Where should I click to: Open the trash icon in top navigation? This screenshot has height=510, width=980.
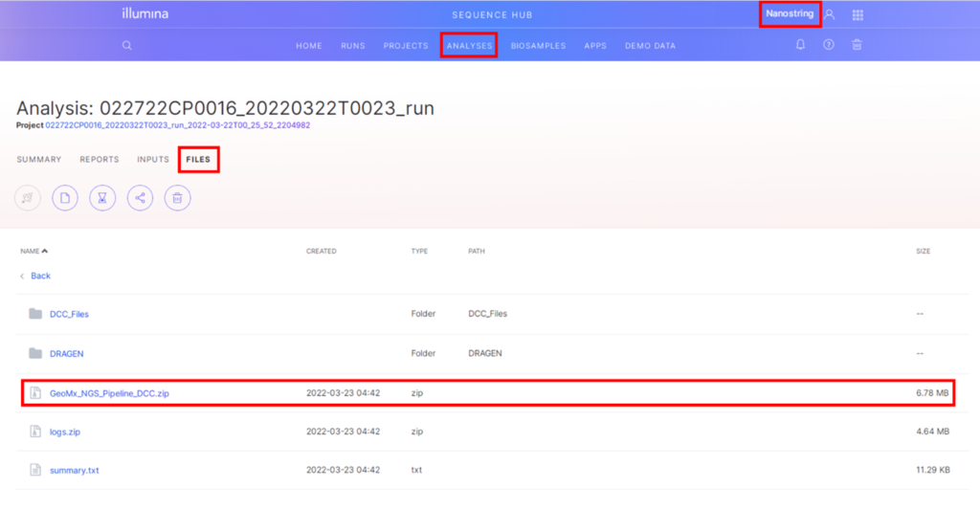point(857,45)
